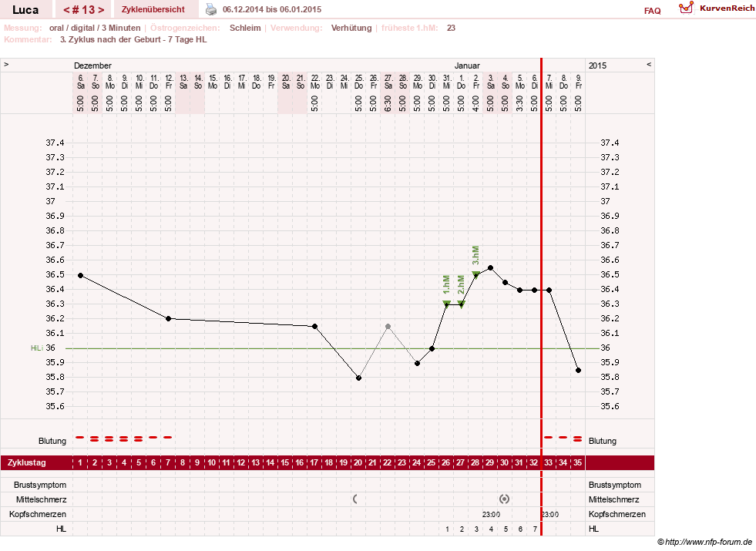Click the nfp-forum.de copyright link

pyautogui.click(x=704, y=543)
